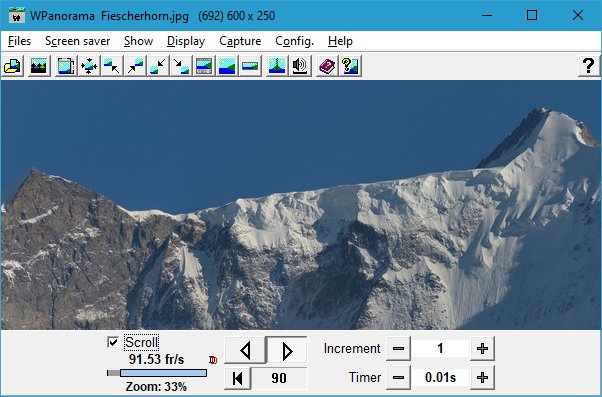Click the narrow strip landscape icon
This screenshot has width=602, height=397.
pyautogui.click(x=250, y=66)
